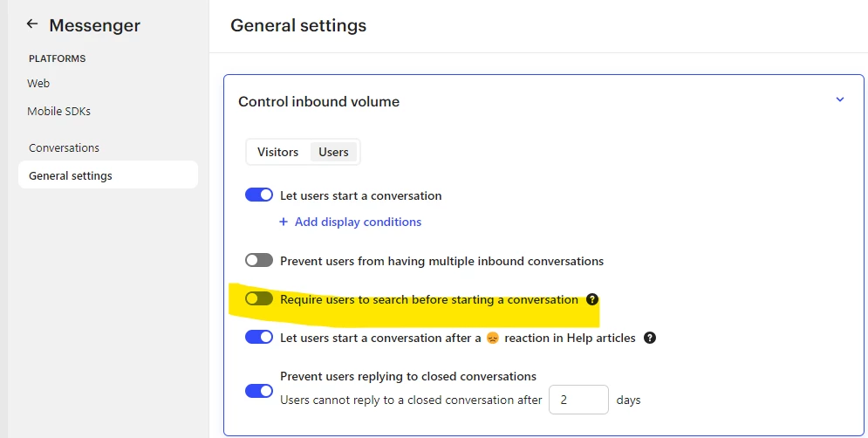Click the PLATFORMS section label
The width and height of the screenshot is (868, 438).
point(57,58)
